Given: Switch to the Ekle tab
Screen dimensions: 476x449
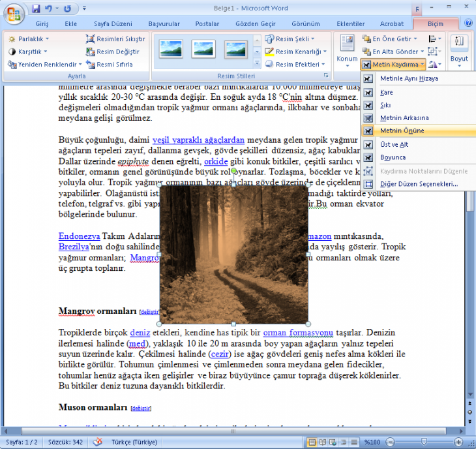Looking at the screenshot, I should tap(70, 23).
